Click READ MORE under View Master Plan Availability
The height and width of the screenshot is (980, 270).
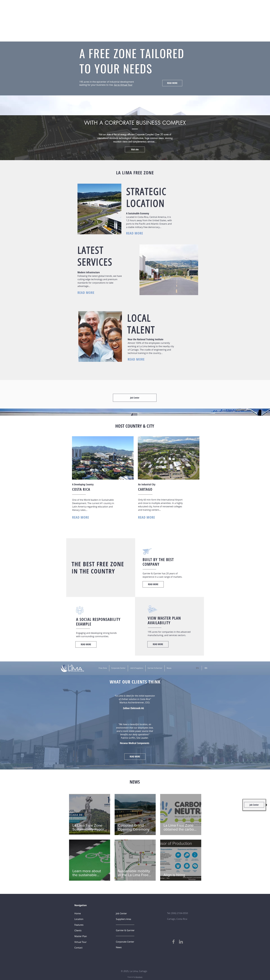(158, 644)
